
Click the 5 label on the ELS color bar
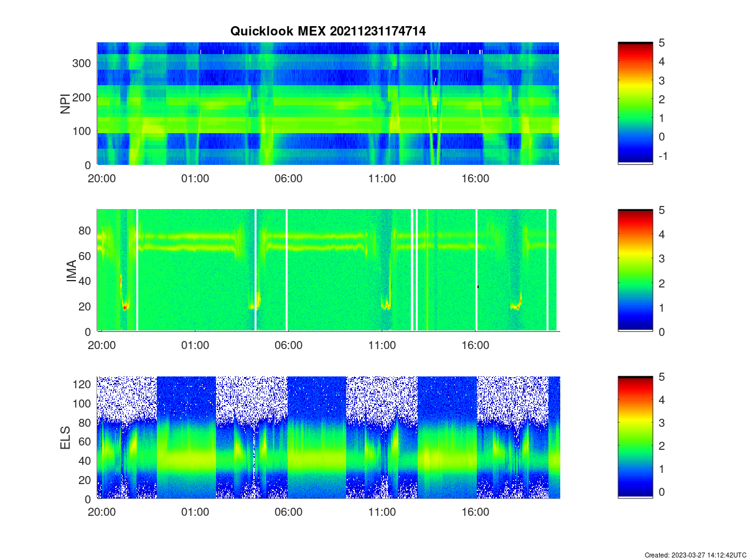point(662,376)
